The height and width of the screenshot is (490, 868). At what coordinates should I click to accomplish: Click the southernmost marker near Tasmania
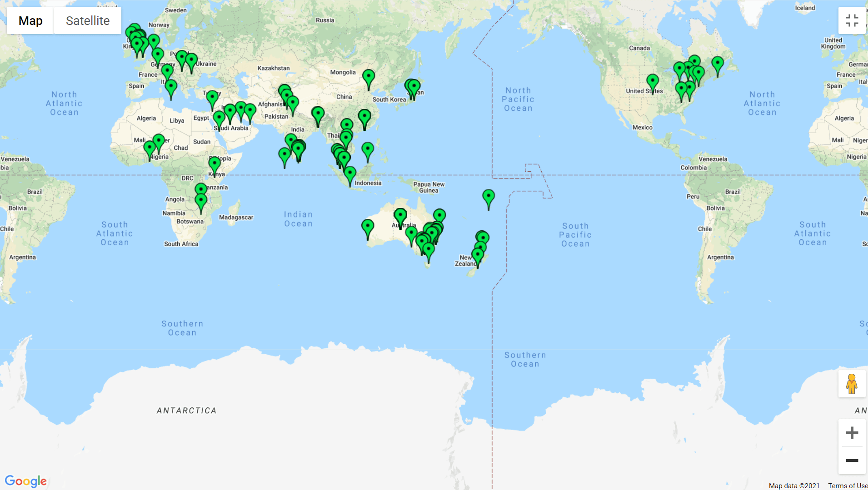(x=429, y=251)
